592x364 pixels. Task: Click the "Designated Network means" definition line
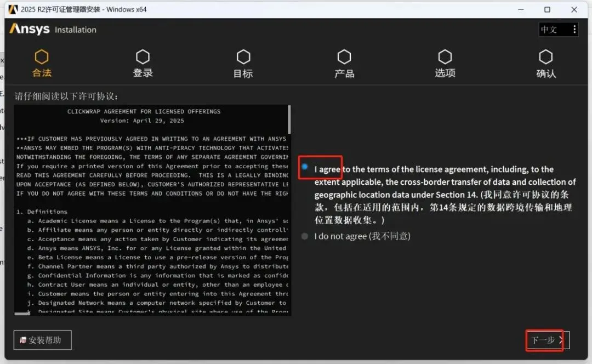[x=157, y=303]
